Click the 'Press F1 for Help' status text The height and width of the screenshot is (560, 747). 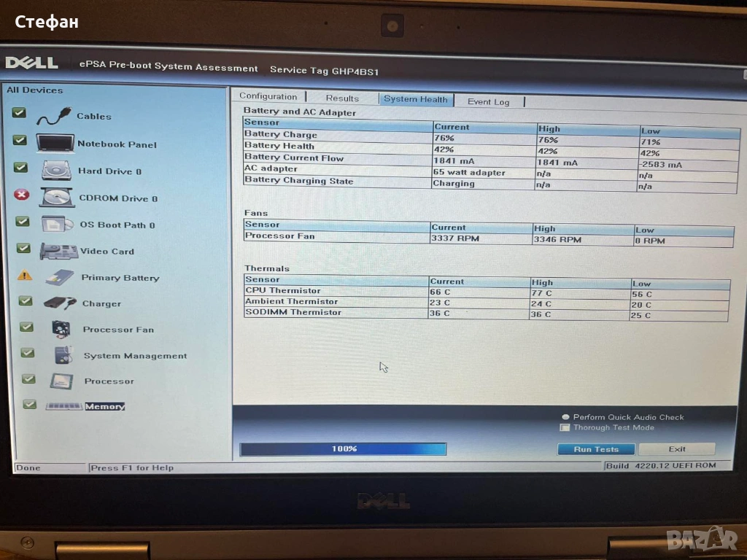132,467
